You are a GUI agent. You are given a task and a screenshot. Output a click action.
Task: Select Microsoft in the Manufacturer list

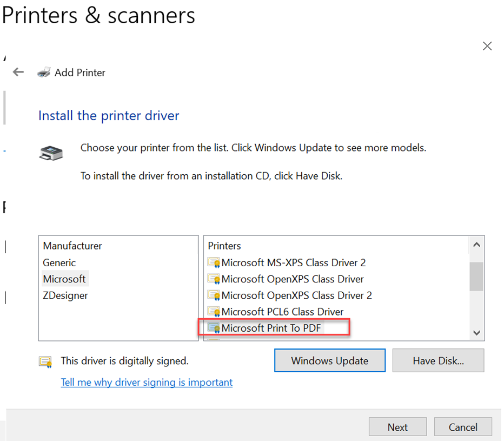pos(64,279)
